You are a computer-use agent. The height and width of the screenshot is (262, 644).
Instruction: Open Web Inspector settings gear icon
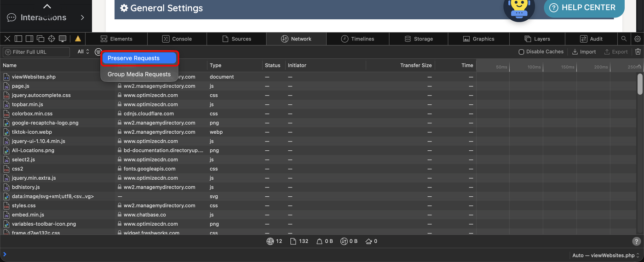(x=637, y=39)
